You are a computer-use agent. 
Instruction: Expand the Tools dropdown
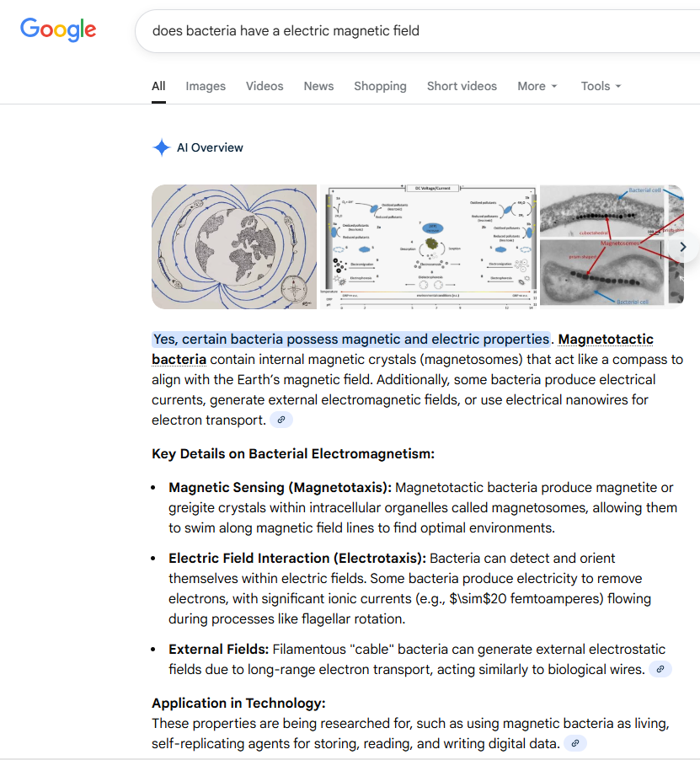601,86
